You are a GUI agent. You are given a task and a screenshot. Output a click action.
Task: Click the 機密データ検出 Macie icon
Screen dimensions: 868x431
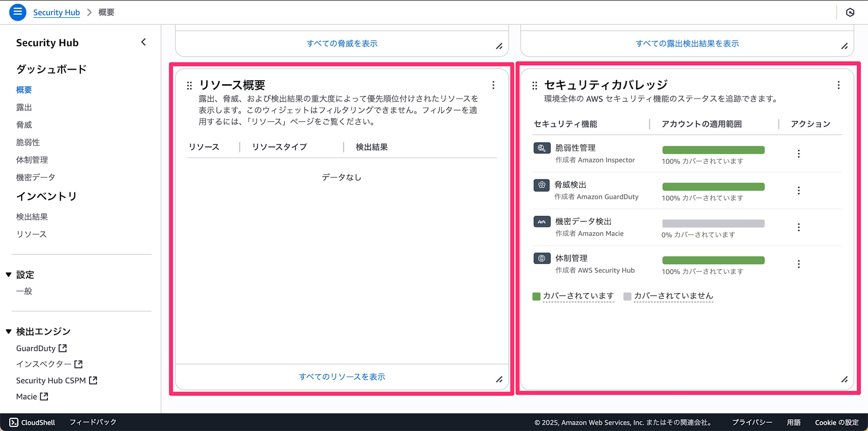pos(542,222)
